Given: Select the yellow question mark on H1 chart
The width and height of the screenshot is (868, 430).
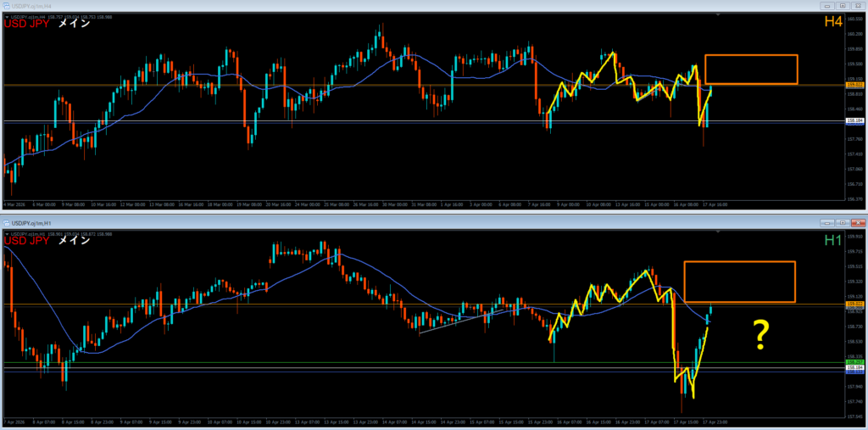Looking at the screenshot, I should (760, 337).
